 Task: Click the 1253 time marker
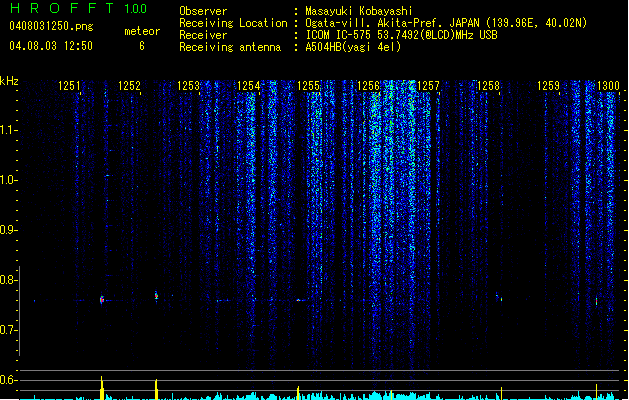pyautogui.click(x=189, y=85)
